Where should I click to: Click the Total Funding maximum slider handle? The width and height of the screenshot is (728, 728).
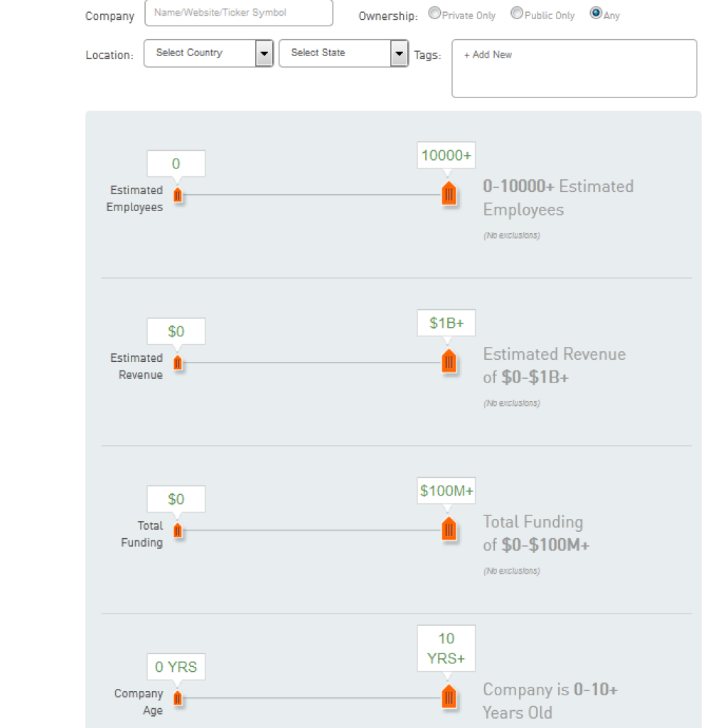(x=448, y=530)
